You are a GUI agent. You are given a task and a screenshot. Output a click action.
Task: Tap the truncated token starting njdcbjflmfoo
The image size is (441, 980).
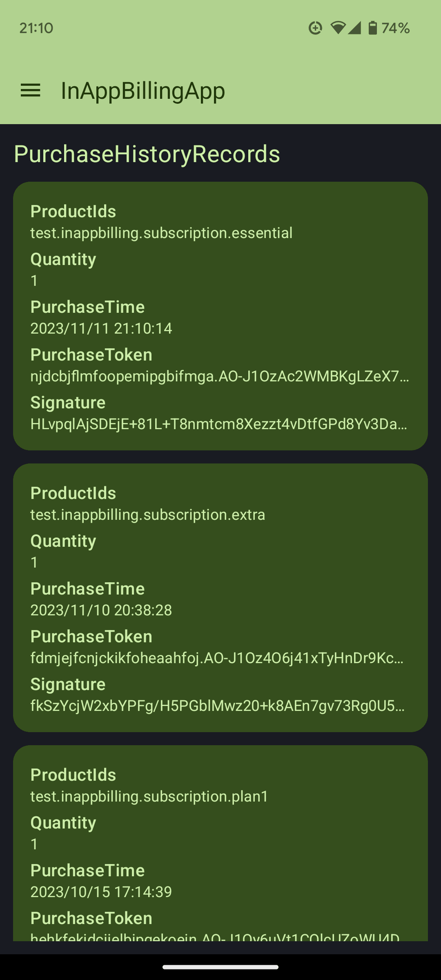220,376
